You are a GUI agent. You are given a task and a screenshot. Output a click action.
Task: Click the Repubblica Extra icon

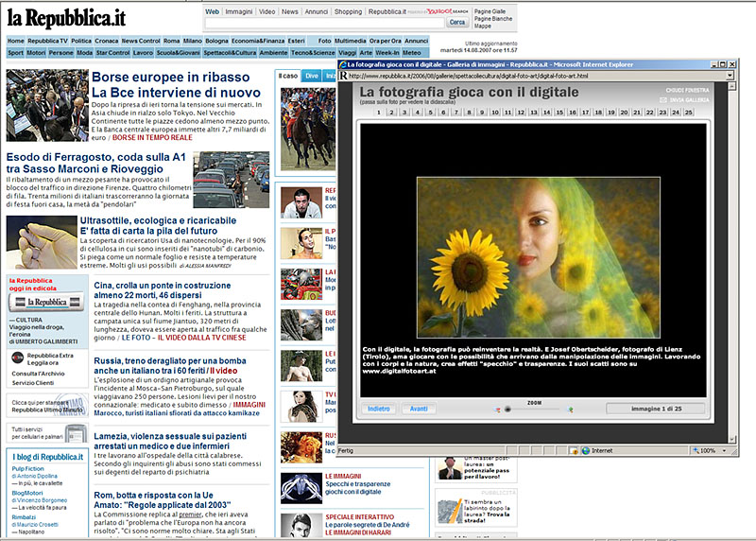click(17, 358)
